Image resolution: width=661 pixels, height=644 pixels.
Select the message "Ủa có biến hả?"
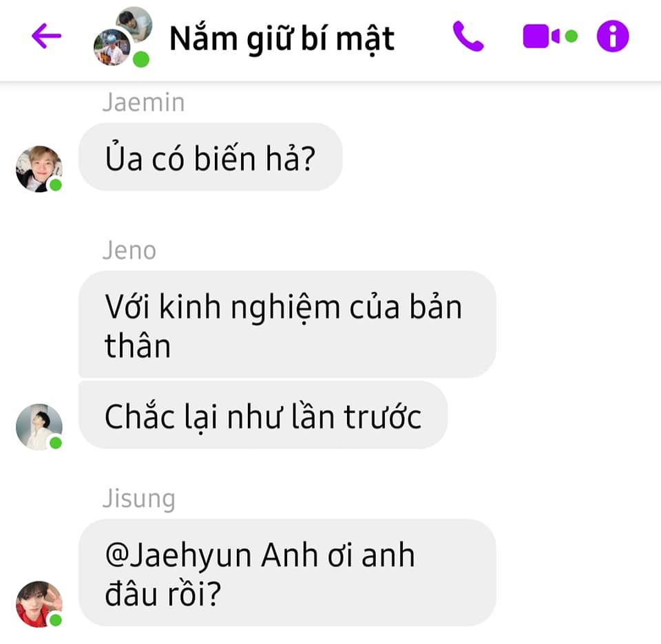(211, 157)
